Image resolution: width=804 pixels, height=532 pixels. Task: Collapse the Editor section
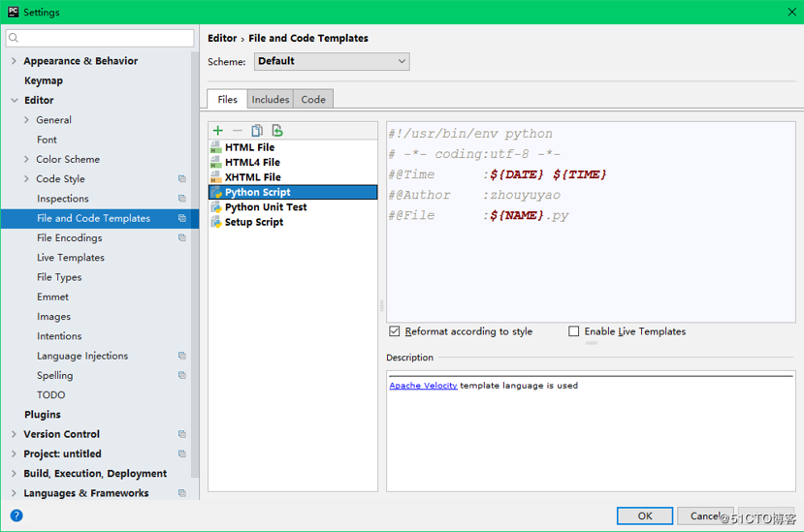[15, 101]
